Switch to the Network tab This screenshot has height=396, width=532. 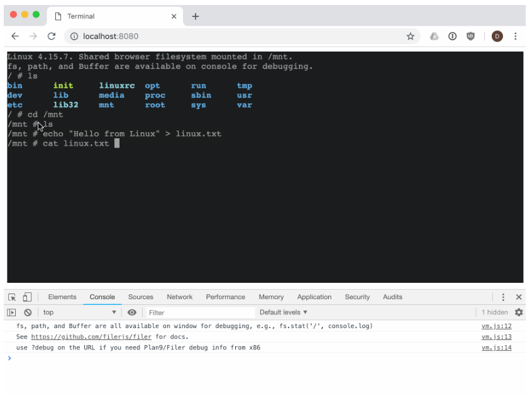179,297
